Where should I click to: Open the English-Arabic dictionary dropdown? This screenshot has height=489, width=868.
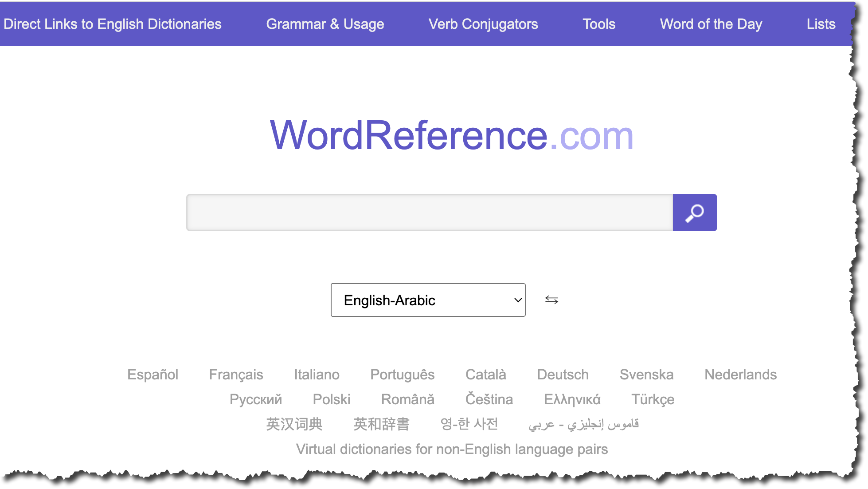click(x=429, y=300)
